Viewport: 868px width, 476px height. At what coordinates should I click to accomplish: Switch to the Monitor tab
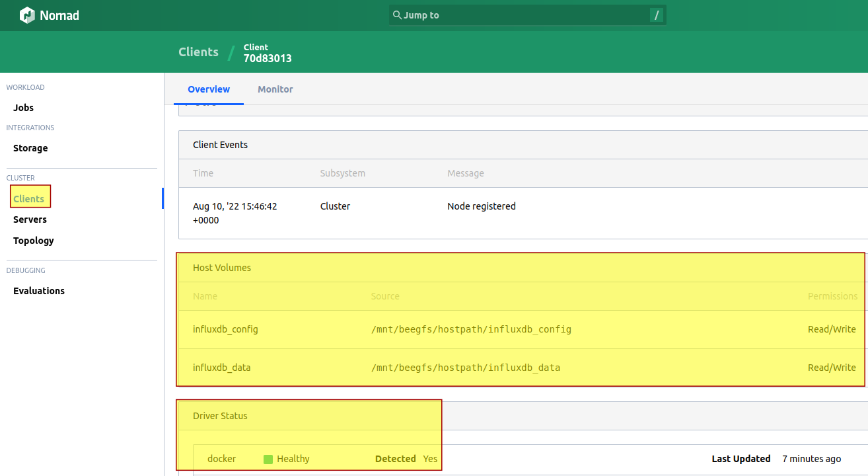click(275, 89)
